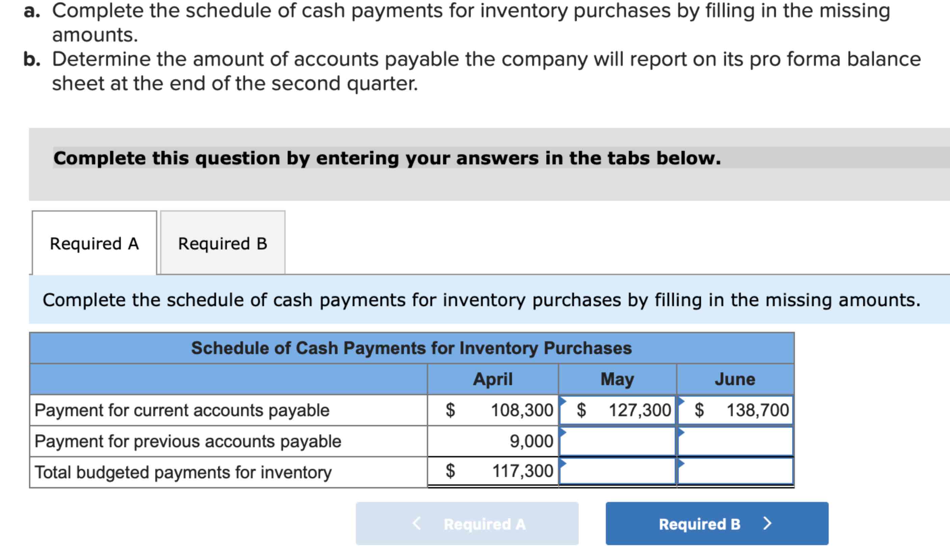
Task: Click the left chevron on Required A button
Action: (416, 524)
